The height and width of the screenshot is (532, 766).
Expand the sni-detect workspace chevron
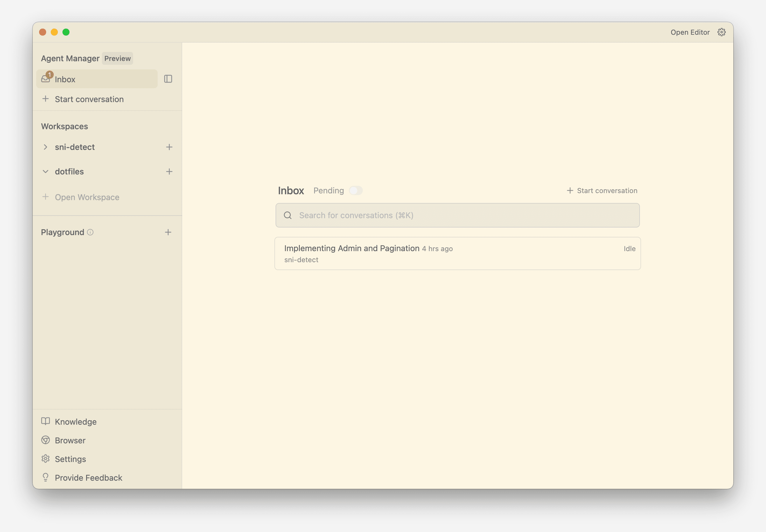[46, 147]
